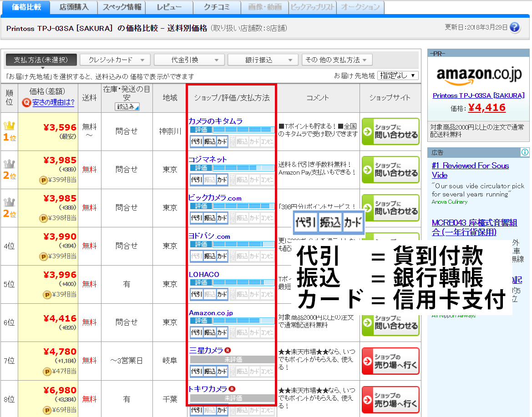This screenshot has width=532, height=417.
Task: Open the LOHACO shop link
Action: tap(204, 274)
